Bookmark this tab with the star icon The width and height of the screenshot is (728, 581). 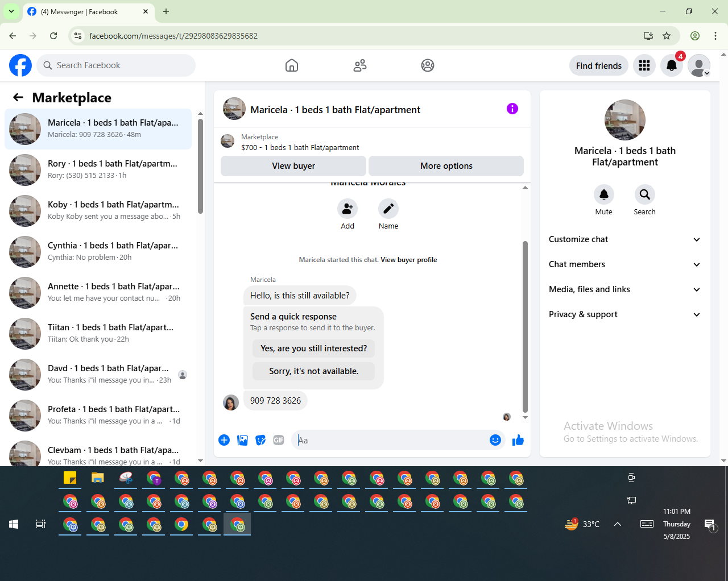667,36
